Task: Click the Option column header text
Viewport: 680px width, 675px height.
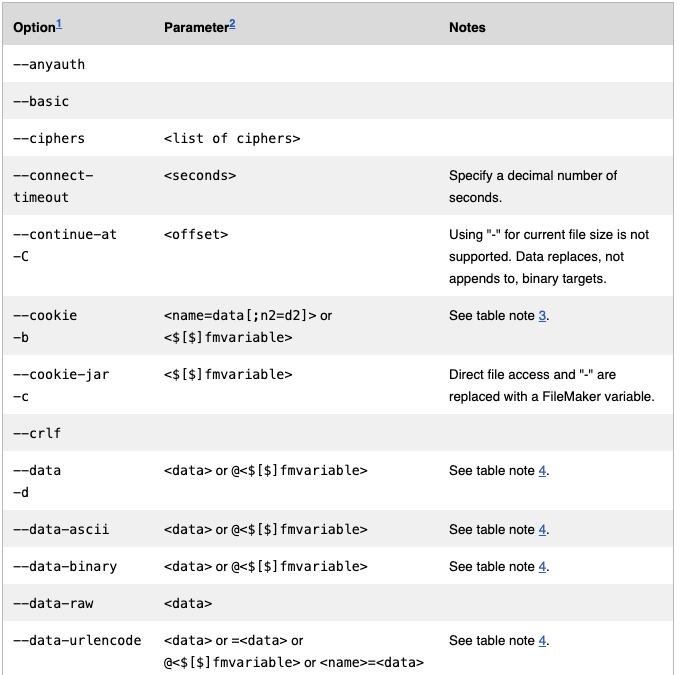Action: [x=34, y=27]
